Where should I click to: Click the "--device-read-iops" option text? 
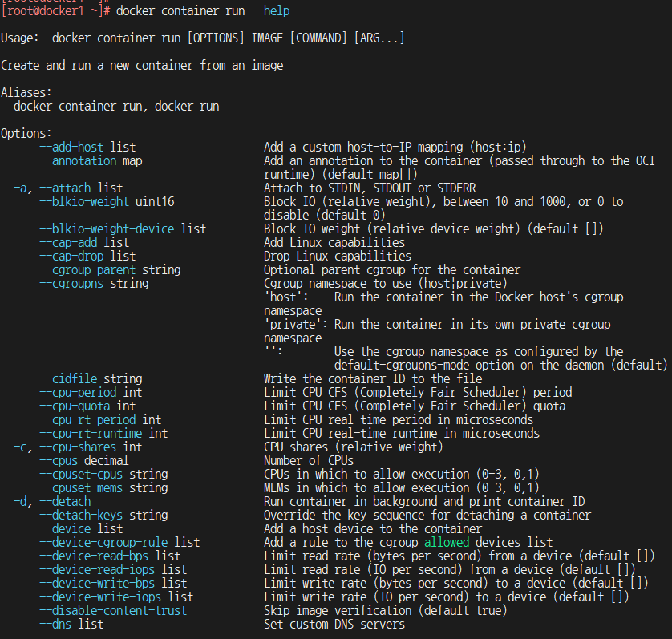[x=97, y=569]
